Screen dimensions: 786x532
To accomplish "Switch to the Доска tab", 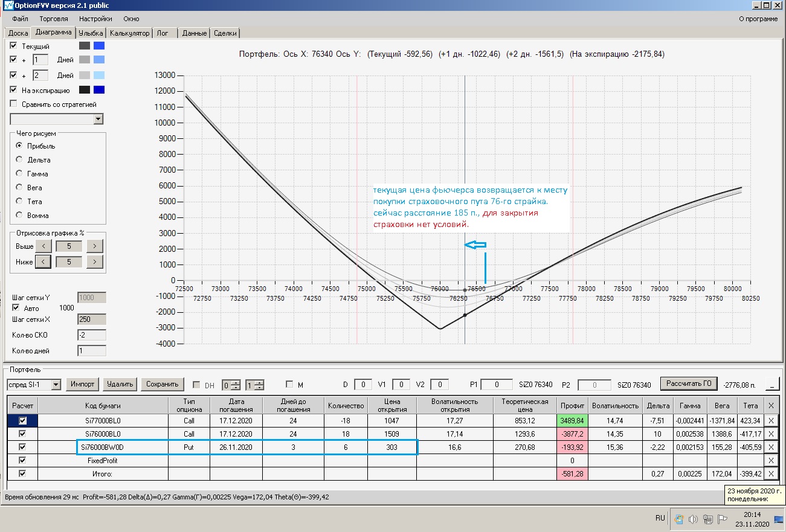I will (x=18, y=33).
